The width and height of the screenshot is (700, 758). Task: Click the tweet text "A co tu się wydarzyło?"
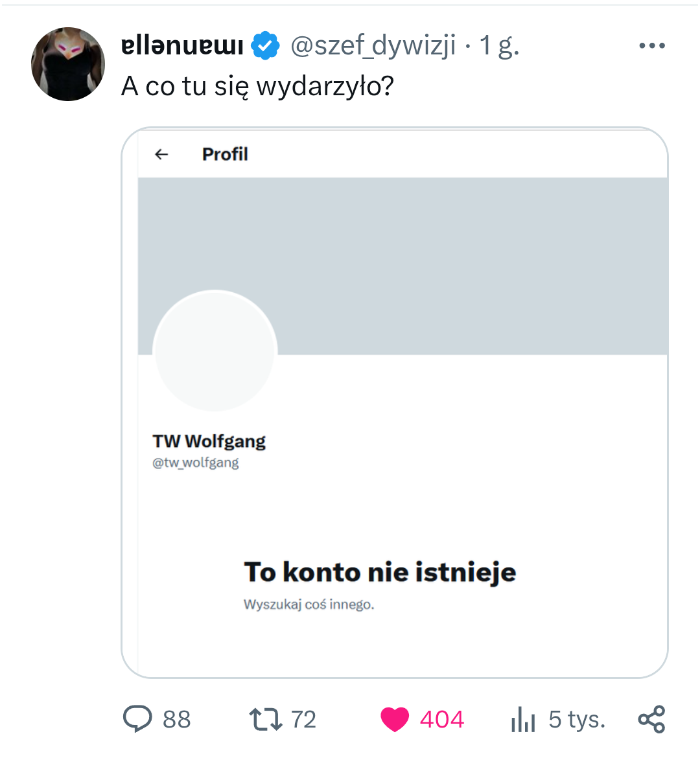coord(257,86)
